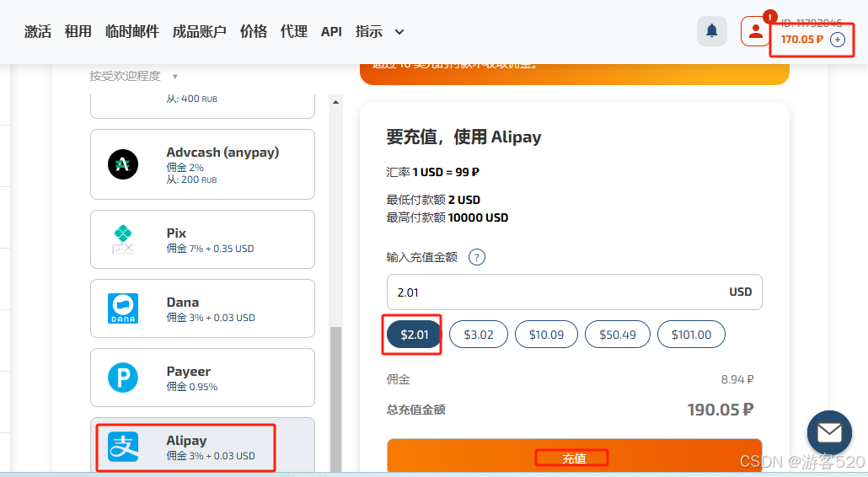Choose the $3.02 amount preset
This screenshot has width=868, height=477.
[x=479, y=335]
